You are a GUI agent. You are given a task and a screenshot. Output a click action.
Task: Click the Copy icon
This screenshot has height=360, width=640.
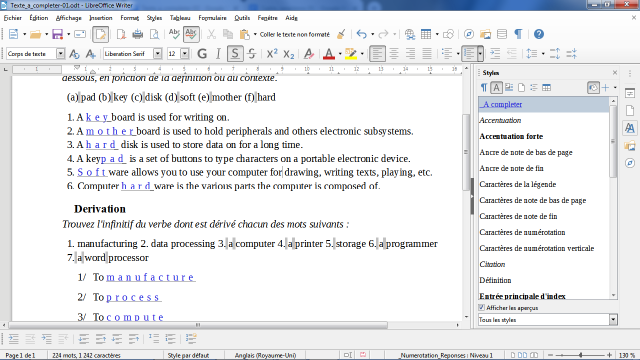(x=228, y=34)
